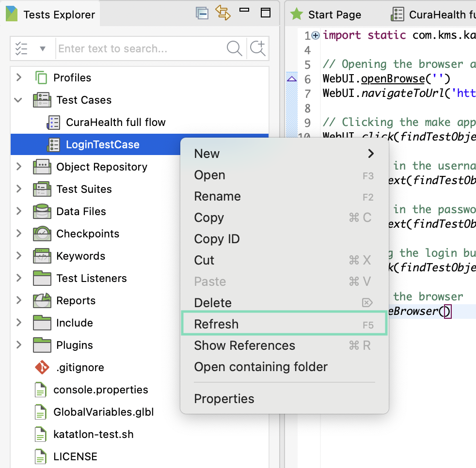The height and width of the screenshot is (468, 476).
Task: Collapse the Test Cases node
Action: click(x=18, y=100)
